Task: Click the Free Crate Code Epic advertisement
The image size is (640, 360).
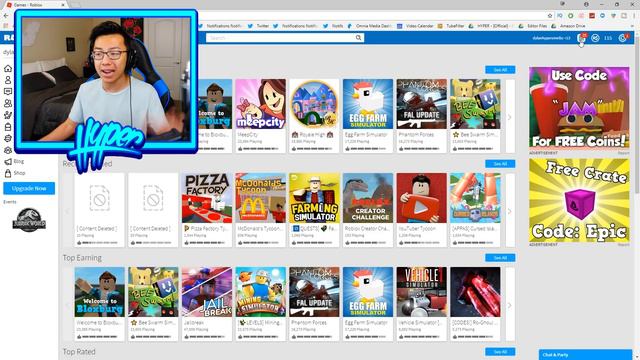Action: (579, 200)
